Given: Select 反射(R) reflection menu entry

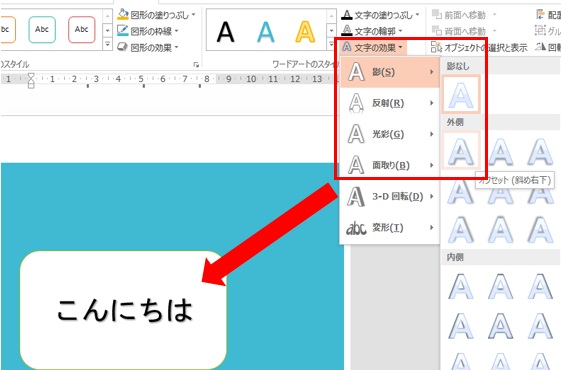Looking at the screenshot, I should click(390, 103).
